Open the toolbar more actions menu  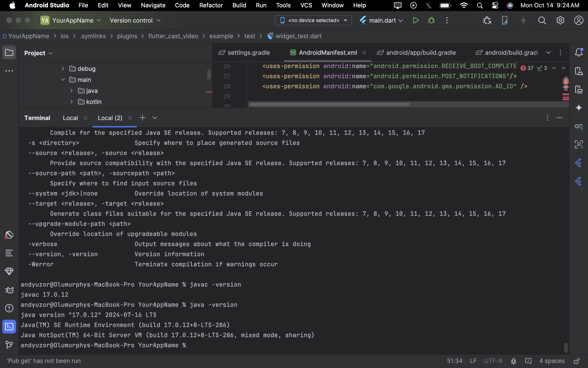[x=447, y=20]
